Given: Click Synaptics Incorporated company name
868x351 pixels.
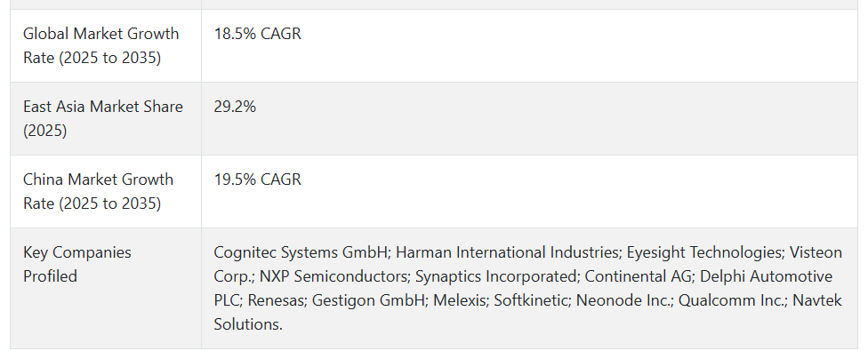Looking at the screenshot, I should point(496,276).
